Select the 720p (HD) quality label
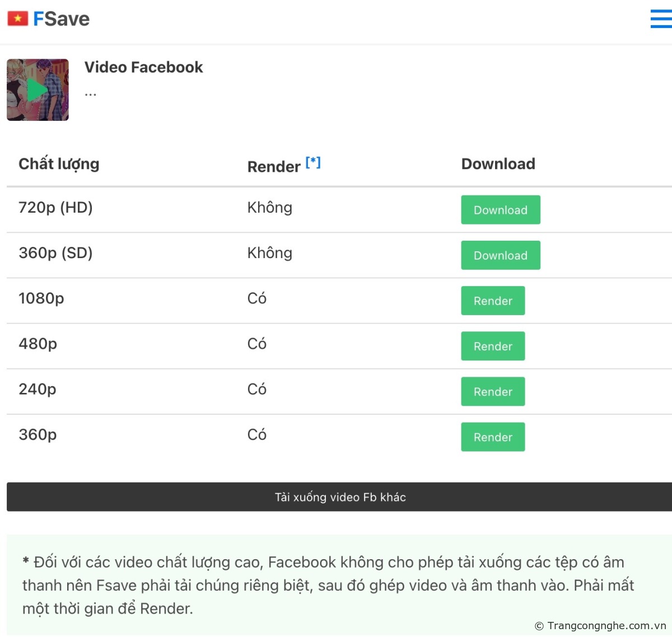This screenshot has height=637, width=672. [55, 208]
